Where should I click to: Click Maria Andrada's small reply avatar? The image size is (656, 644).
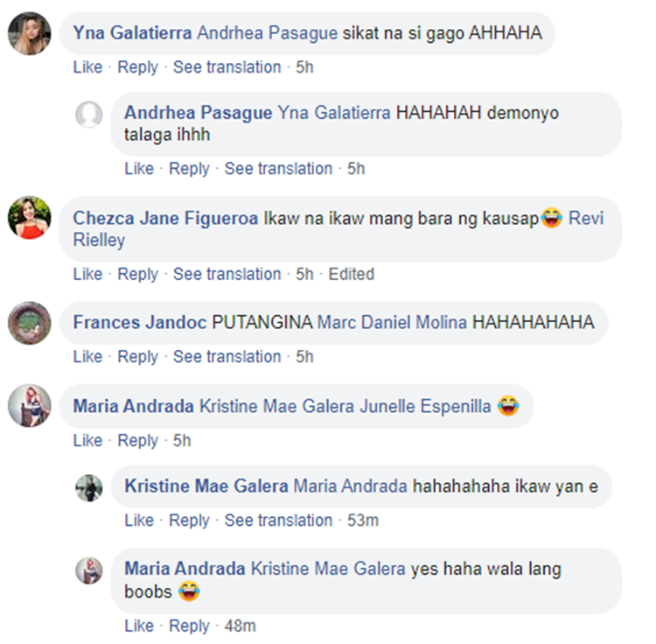coord(88,570)
